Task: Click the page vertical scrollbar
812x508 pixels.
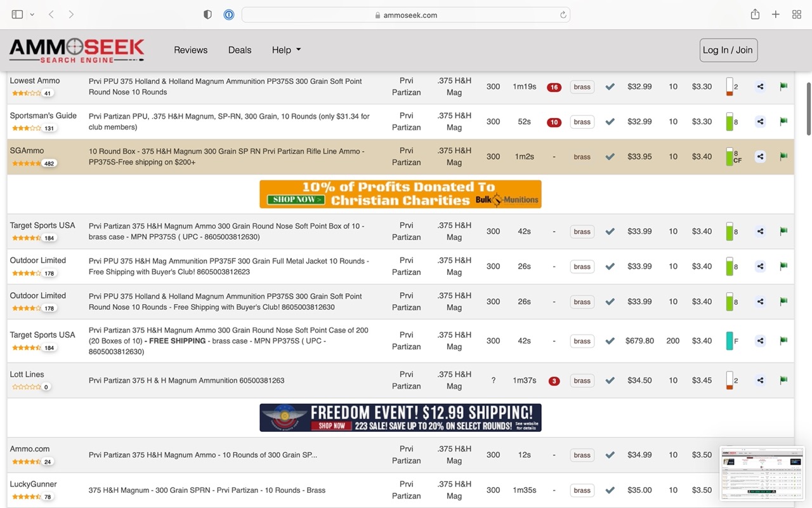Action: pos(808,108)
